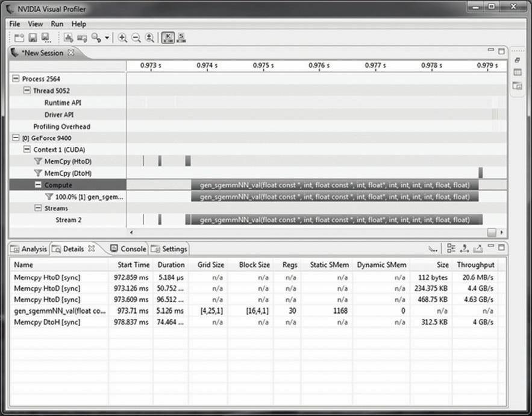This screenshot has width=532, height=416.
Task: Collapse the Process 2564 tree node
Action: 16,79
